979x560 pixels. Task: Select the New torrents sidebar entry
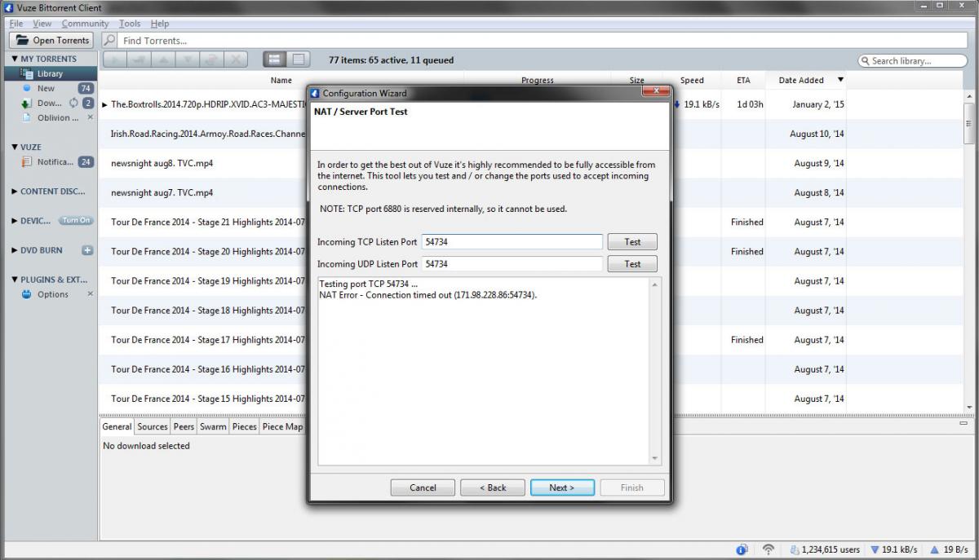[46, 88]
